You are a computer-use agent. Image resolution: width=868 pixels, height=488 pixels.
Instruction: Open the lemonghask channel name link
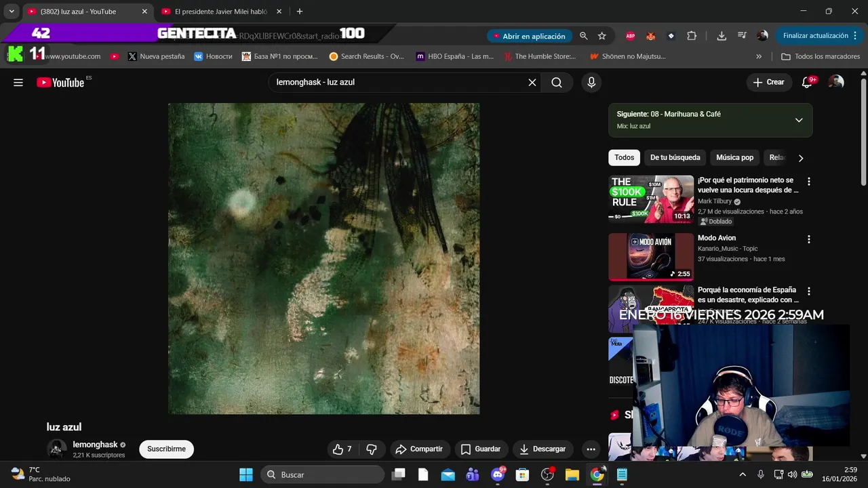[x=95, y=445]
